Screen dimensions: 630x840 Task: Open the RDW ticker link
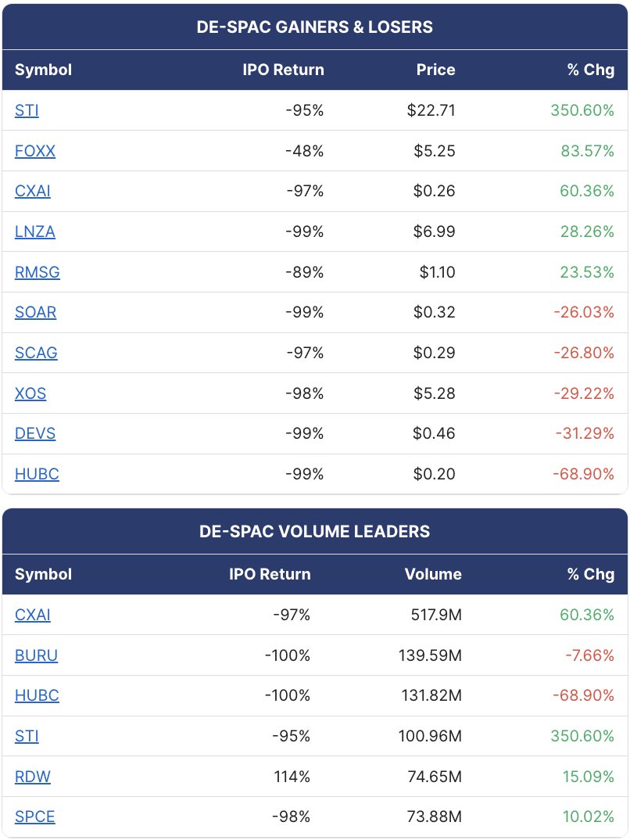coord(33,776)
